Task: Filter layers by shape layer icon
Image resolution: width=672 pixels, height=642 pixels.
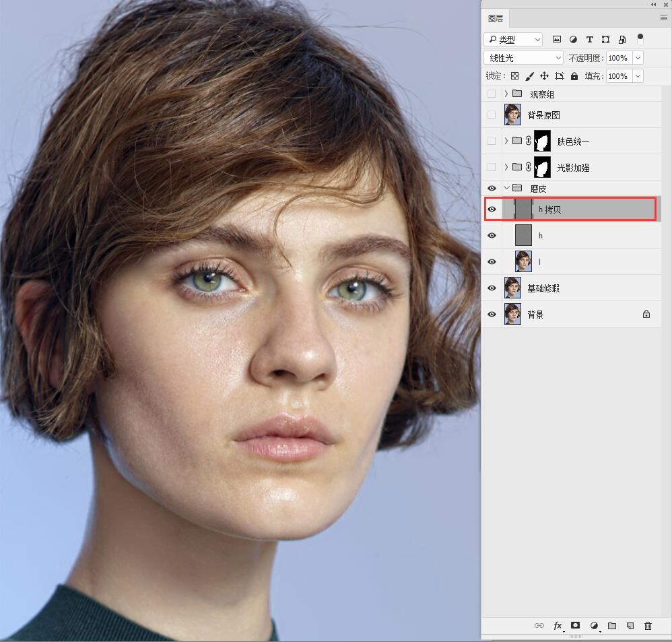Action: coord(605,40)
